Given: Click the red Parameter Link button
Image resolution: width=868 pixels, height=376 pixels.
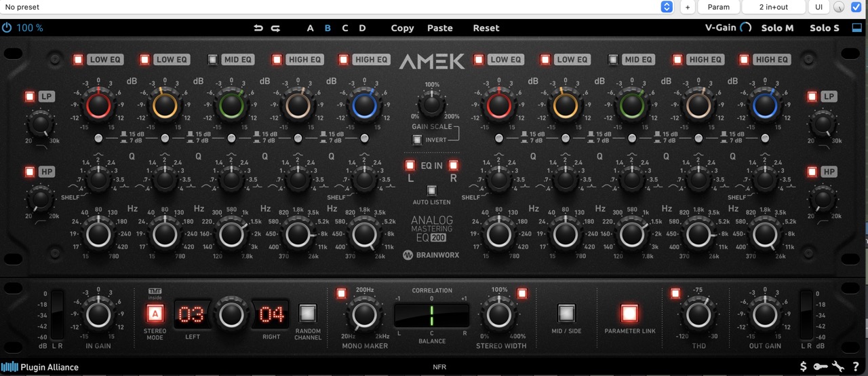Looking at the screenshot, I should [630, 313].
